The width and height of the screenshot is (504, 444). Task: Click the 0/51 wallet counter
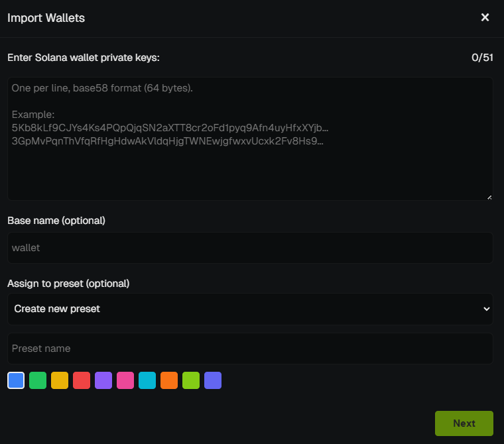point(482,58)
